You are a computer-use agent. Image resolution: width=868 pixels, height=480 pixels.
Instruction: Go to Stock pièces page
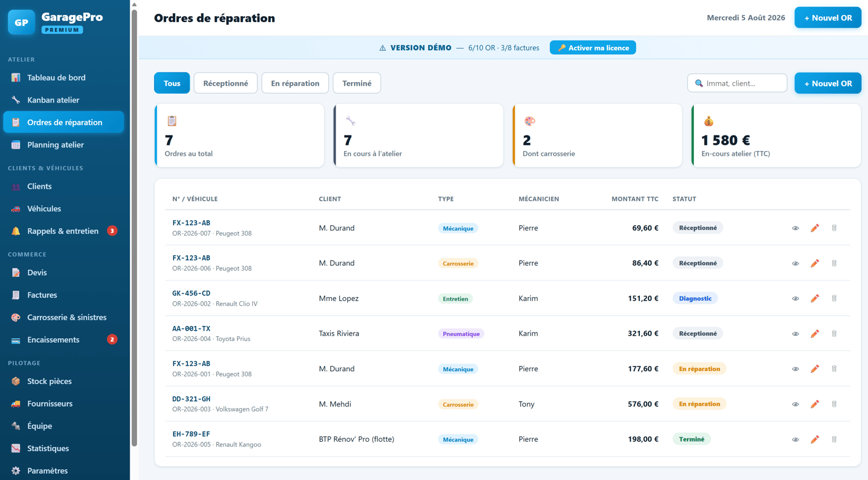(x=64, y=382)
